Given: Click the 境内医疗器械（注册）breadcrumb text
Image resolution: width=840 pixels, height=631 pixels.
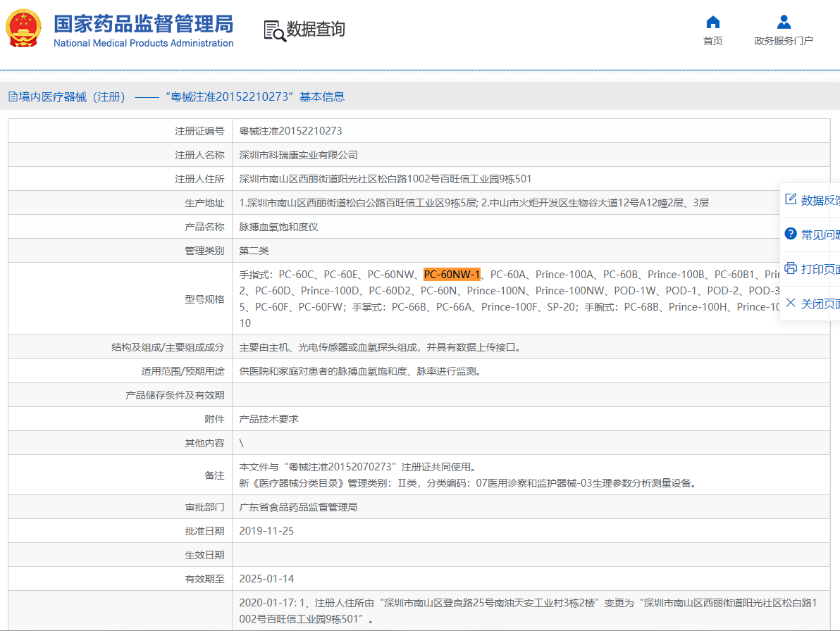Looking at the screenshot, I should point(73,97).
